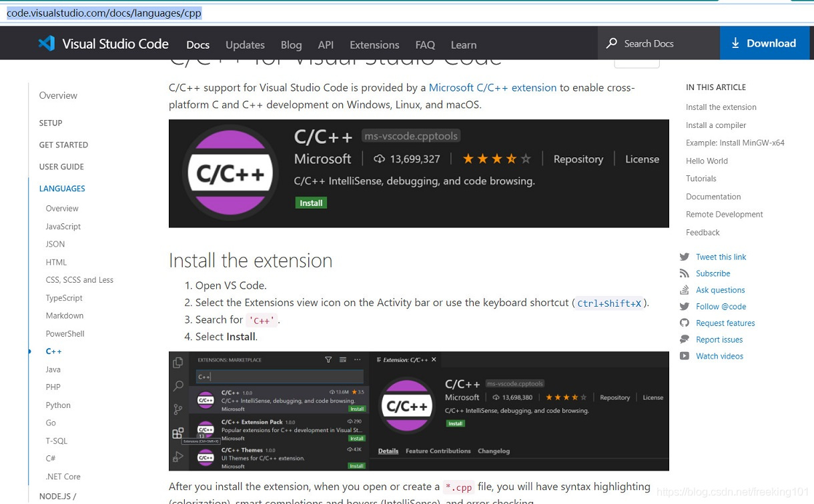Click the speech bubble icon beside Report issues

click(x=685, y=339)
